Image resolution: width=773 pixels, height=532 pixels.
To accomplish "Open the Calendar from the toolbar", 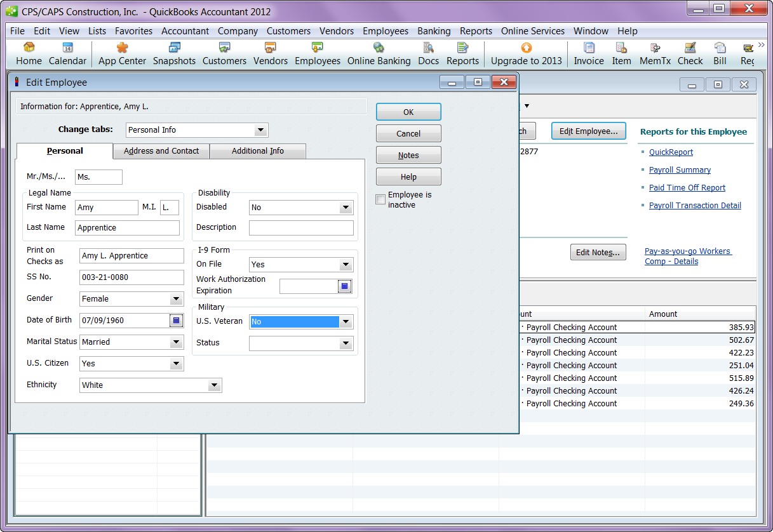I will click(67, 53).
